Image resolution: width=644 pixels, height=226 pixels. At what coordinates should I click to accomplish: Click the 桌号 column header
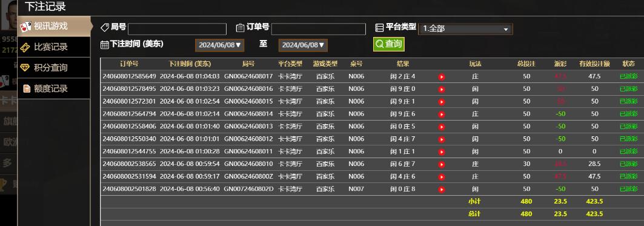pyautogui.click(x=356, y=64)
